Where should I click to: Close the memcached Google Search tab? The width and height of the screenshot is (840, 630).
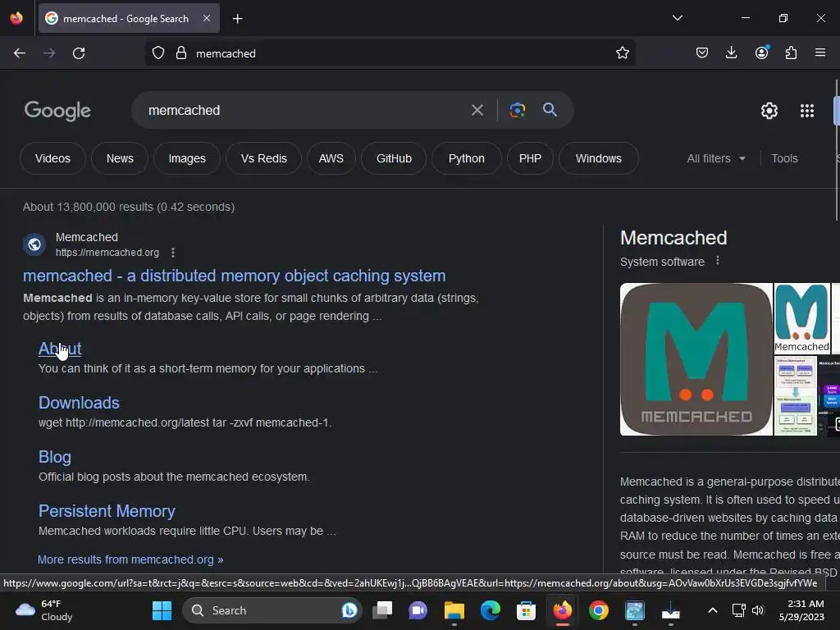tap(207, 18)
